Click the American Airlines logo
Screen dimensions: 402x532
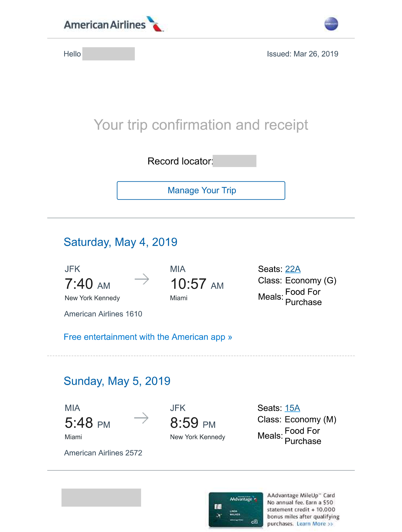tap(114, 24)
